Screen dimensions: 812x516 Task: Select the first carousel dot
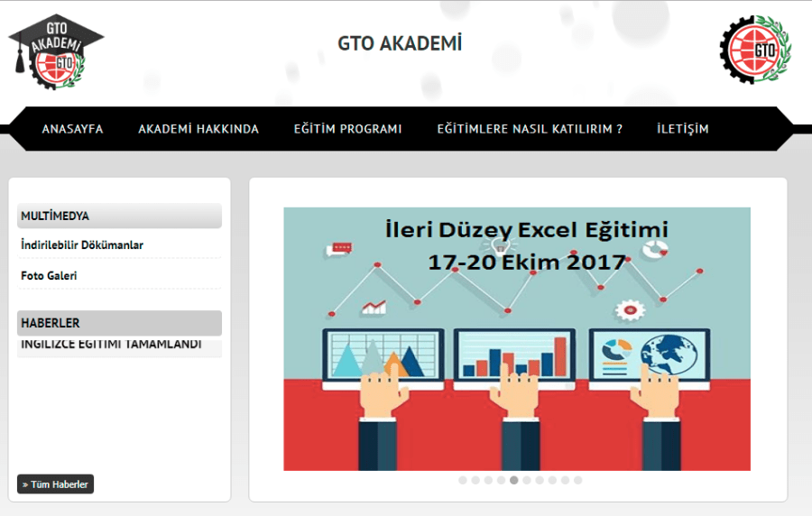click(x=463, y=480)
